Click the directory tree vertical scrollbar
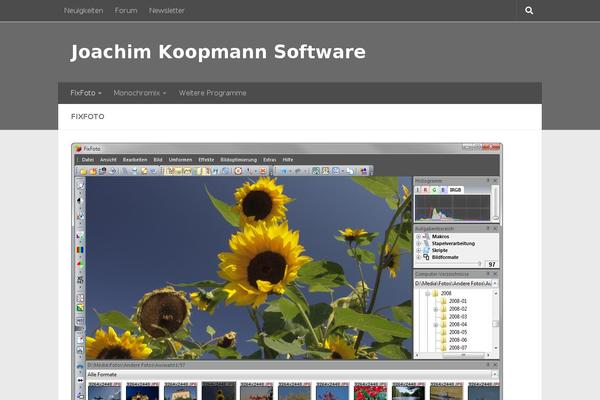600x400 pixels. point(496,321)
